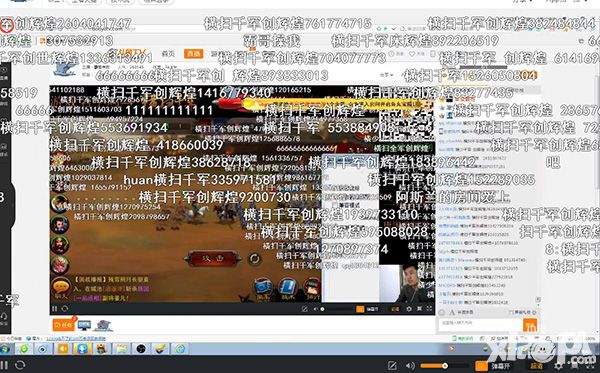The image size is (600, 373).
Task: Open 超清 quality selector in outer player
Action: [536, 366]
